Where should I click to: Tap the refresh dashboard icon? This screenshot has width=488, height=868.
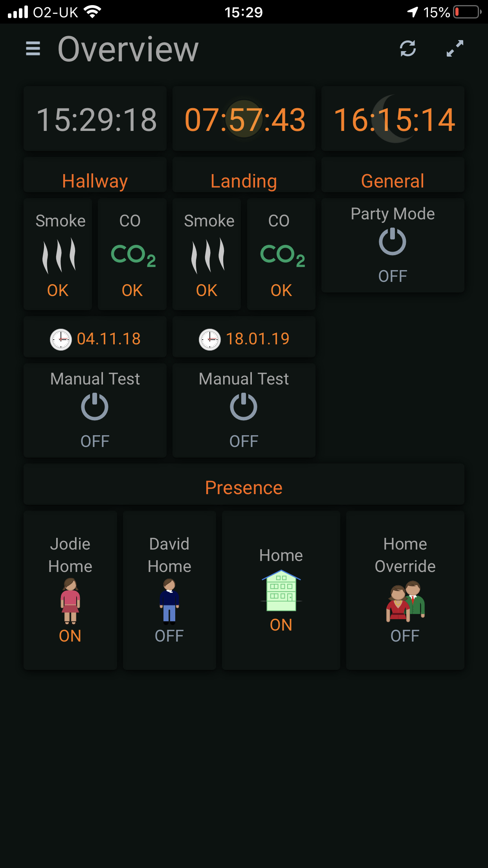tap(408, 49)
